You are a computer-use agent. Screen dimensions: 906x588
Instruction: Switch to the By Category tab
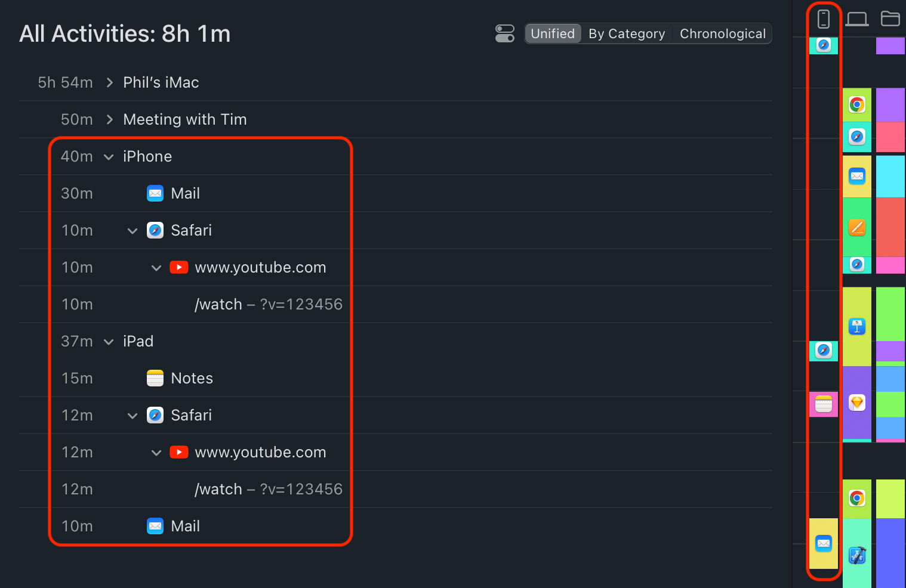click(627, 33)
